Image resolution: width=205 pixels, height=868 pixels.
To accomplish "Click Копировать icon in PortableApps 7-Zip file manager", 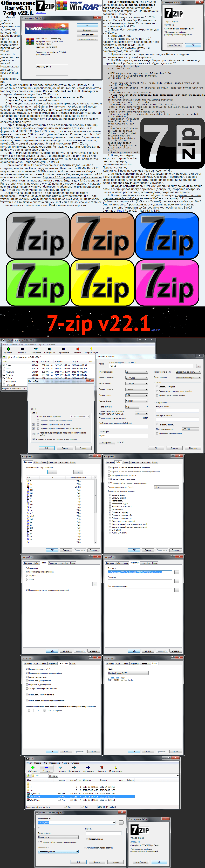I will click(x=50, y=349).
